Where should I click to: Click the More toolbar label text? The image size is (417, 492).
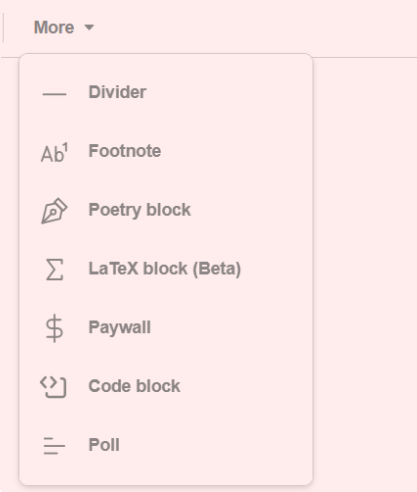tap(54, 27)
